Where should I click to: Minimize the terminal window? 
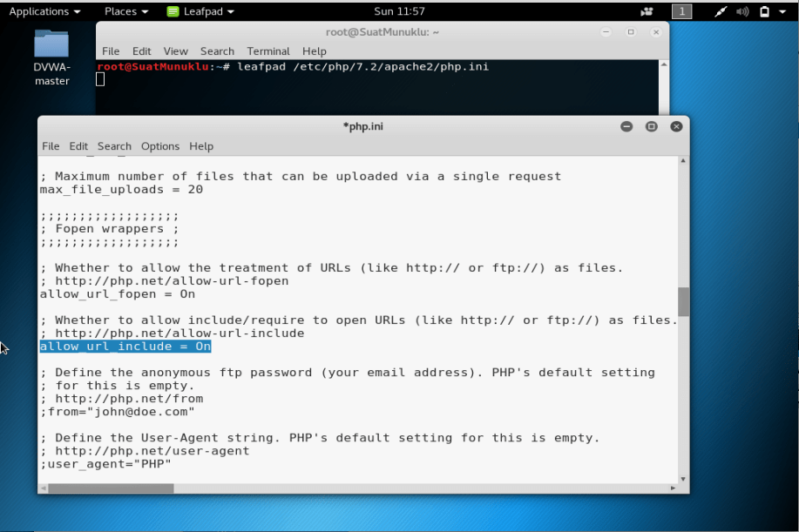point(606,32)
